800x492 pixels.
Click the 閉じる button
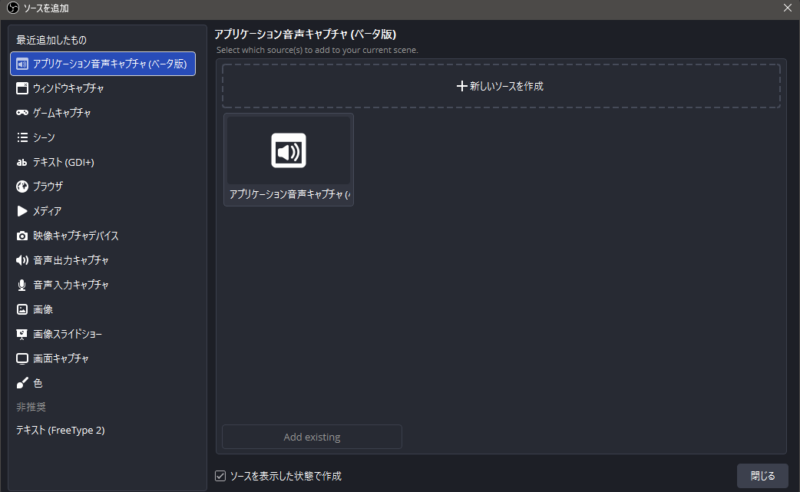(x=762, y=476)
